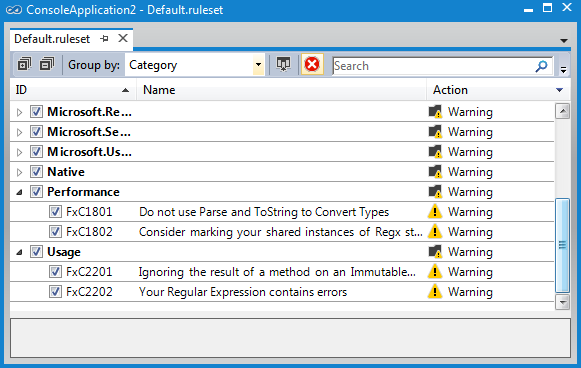Click the Microsoft.Us... group warning icon
Screen dimensions: 581x368
435,152
